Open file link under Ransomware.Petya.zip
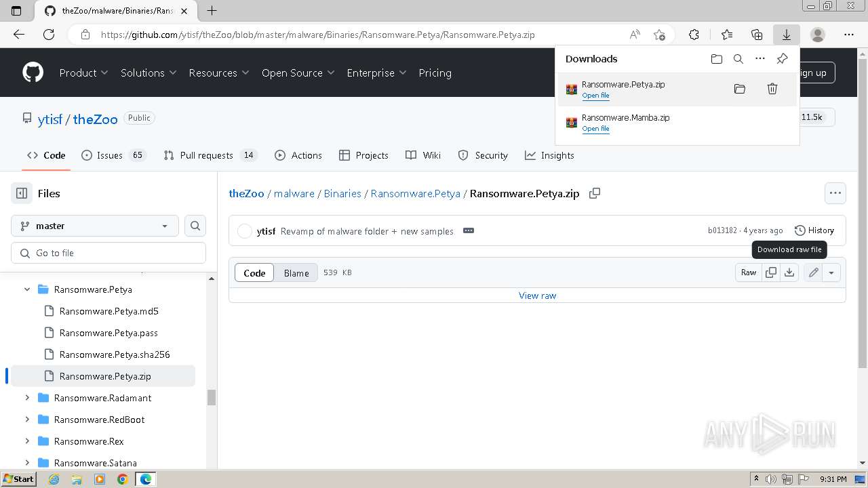This screenshot has height=488, width=868. (595, 96)
